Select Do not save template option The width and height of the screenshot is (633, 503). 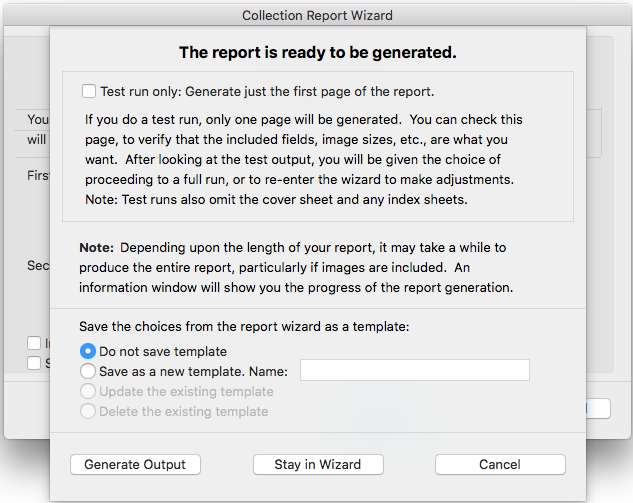tap(88, 351)
